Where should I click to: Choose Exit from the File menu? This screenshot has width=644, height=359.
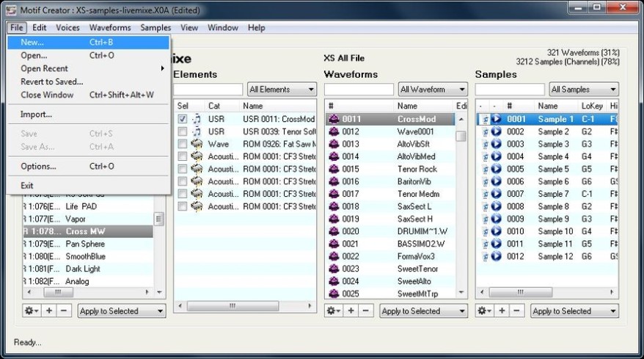tap(88, 186)
